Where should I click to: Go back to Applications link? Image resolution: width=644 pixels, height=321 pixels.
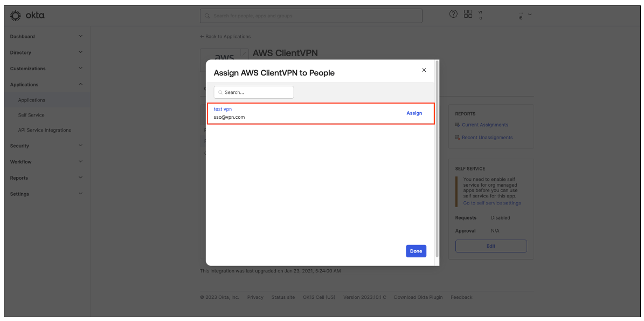point(225,37)
